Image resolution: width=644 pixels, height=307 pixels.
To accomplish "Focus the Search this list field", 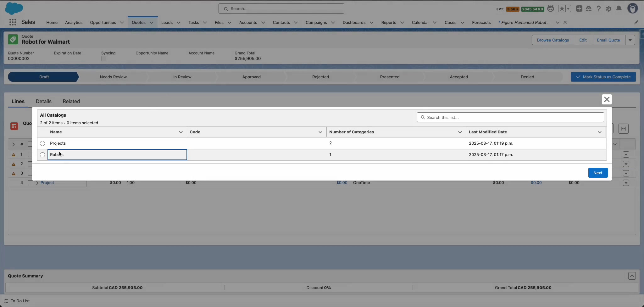I will tap(510, 117).
